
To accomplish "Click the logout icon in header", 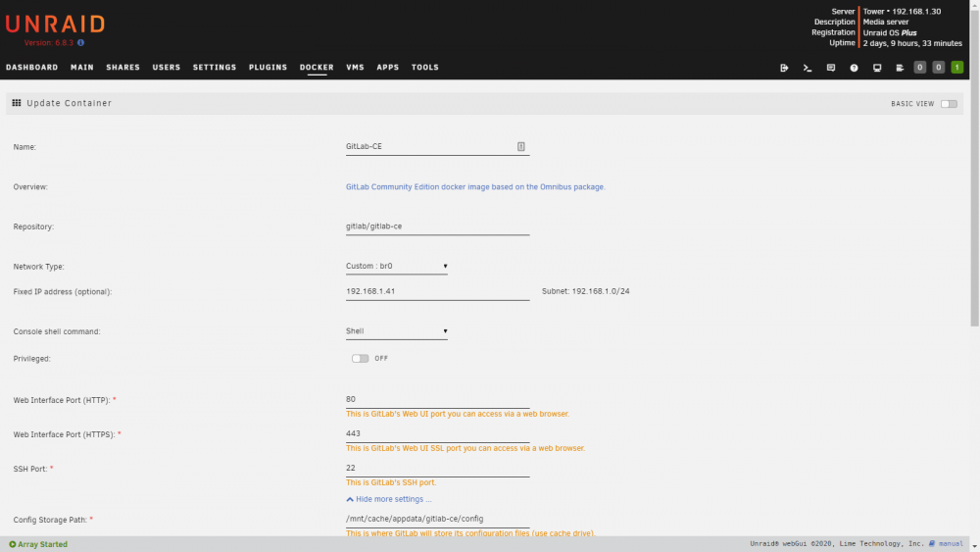I will click(x=784, y=68).
